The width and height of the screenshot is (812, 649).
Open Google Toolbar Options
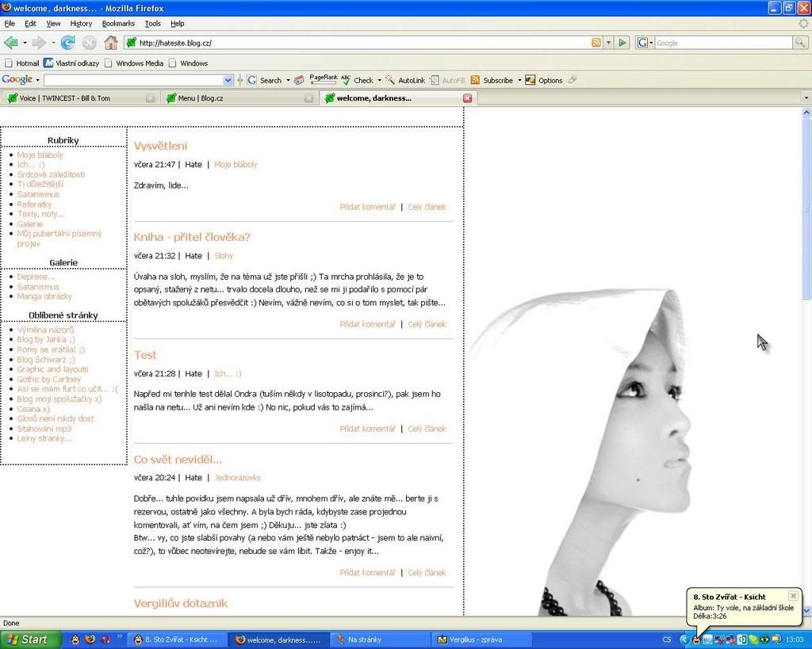coord(550,80)
